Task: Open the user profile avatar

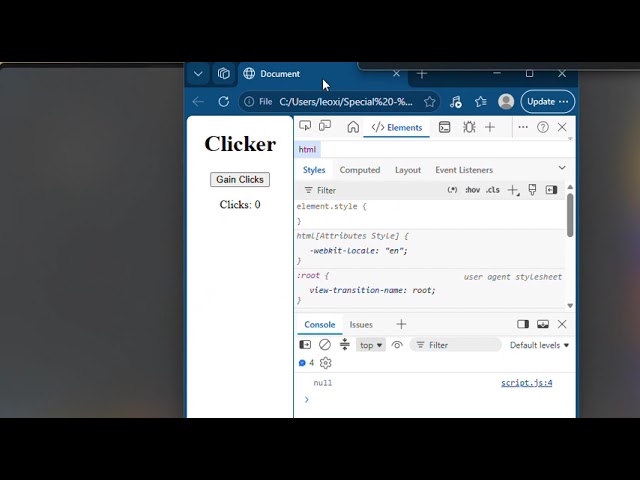Action: (x=506, y=102)
